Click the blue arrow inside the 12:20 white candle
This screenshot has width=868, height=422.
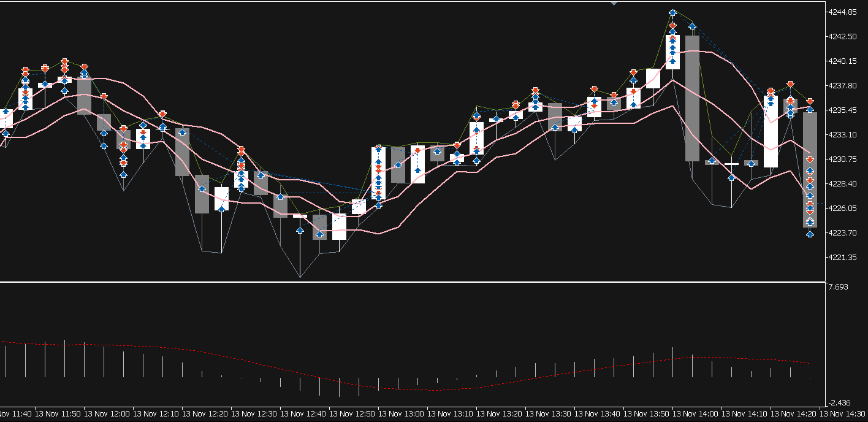point(221,209)
